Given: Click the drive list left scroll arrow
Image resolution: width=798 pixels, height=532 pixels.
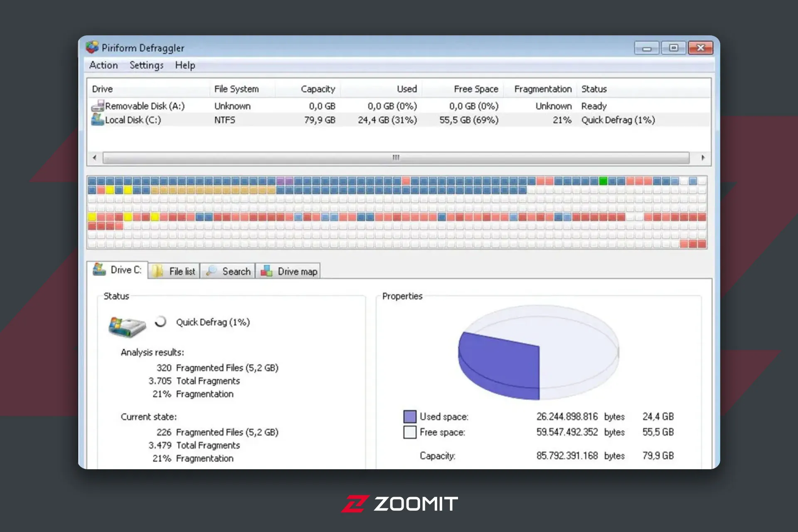Looking at the screenshot, I should tap(95, 158).
